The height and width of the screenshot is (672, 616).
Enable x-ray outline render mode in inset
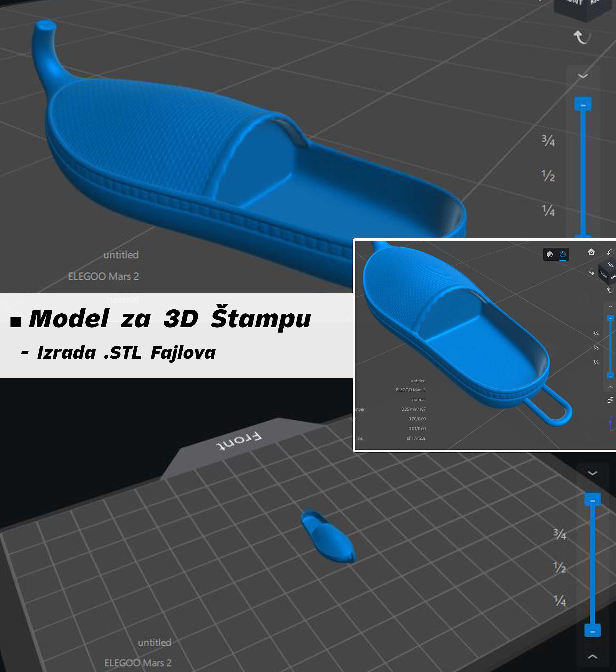pyautogui.click(x=562, y=255)
